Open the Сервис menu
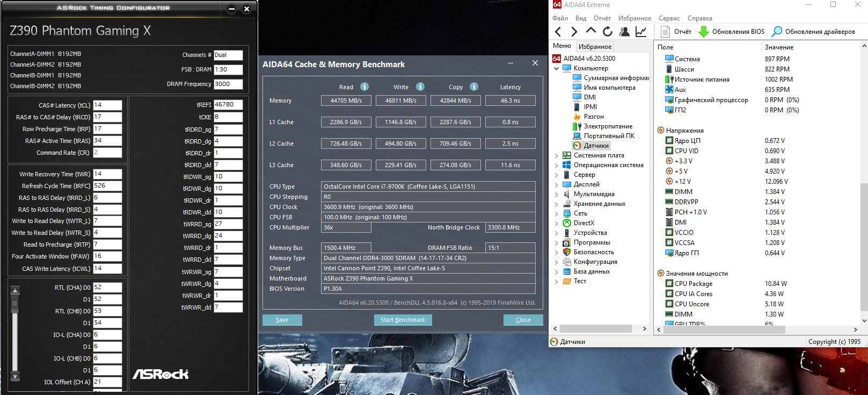This screenshot has width=868, height=395. [669, 18]
